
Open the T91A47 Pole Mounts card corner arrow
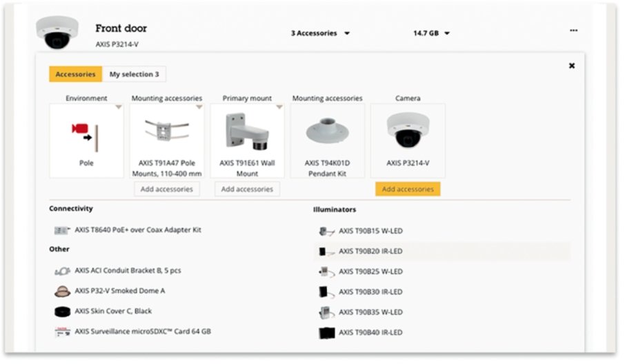(199, 107)
